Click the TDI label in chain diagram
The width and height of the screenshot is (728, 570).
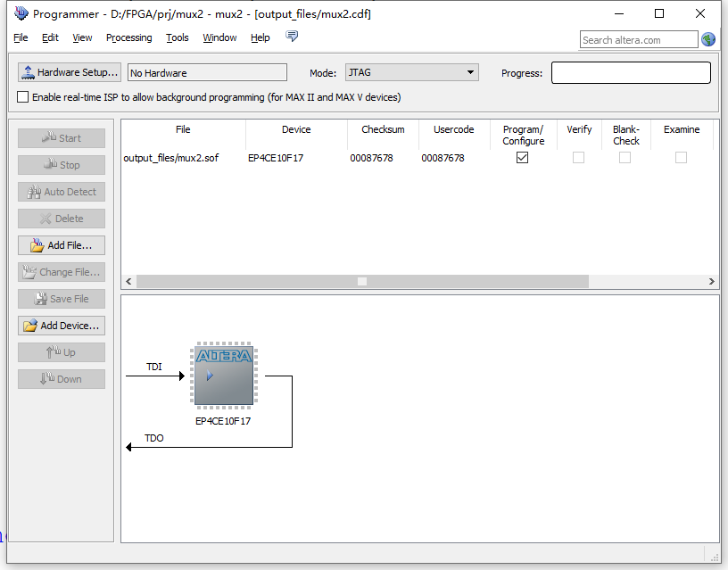pyautogui.click(x=153, y=367)
